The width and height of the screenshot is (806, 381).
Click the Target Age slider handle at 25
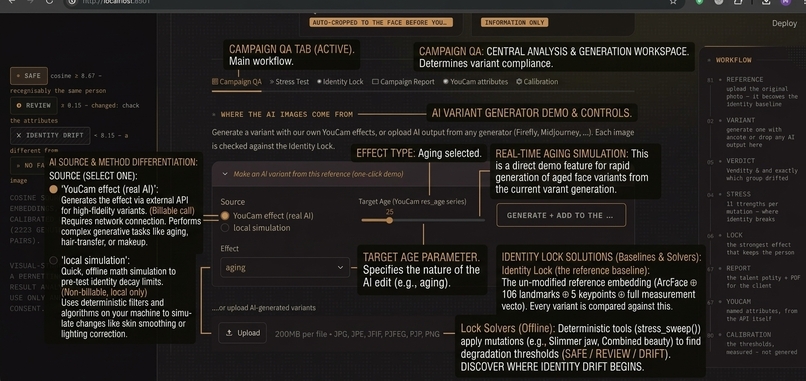tap(390, 220)
